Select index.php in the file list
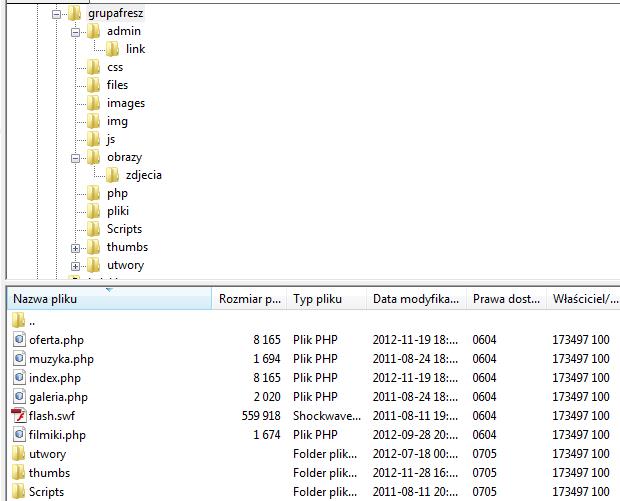The image size is (620, 501). pos(55,378)
